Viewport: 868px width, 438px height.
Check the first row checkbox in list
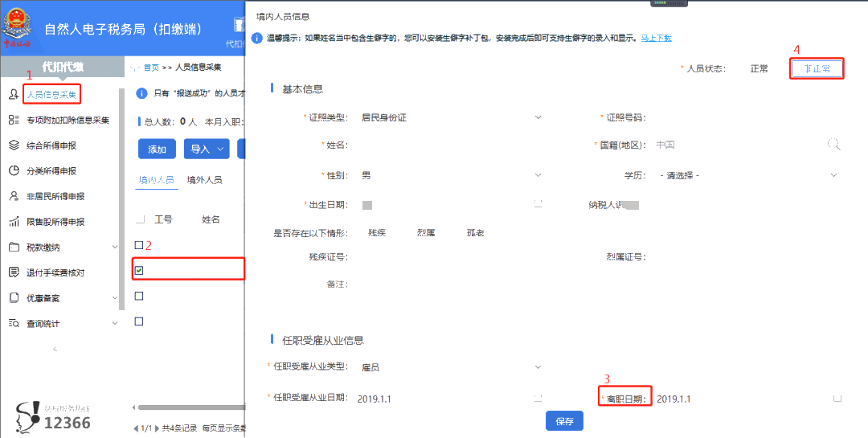tap(139, 245)
